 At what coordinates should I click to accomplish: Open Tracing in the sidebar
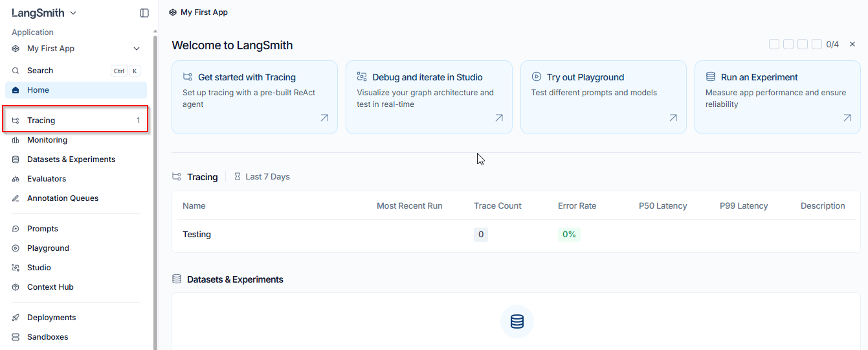pyautogui.click(x=76, y=121)
